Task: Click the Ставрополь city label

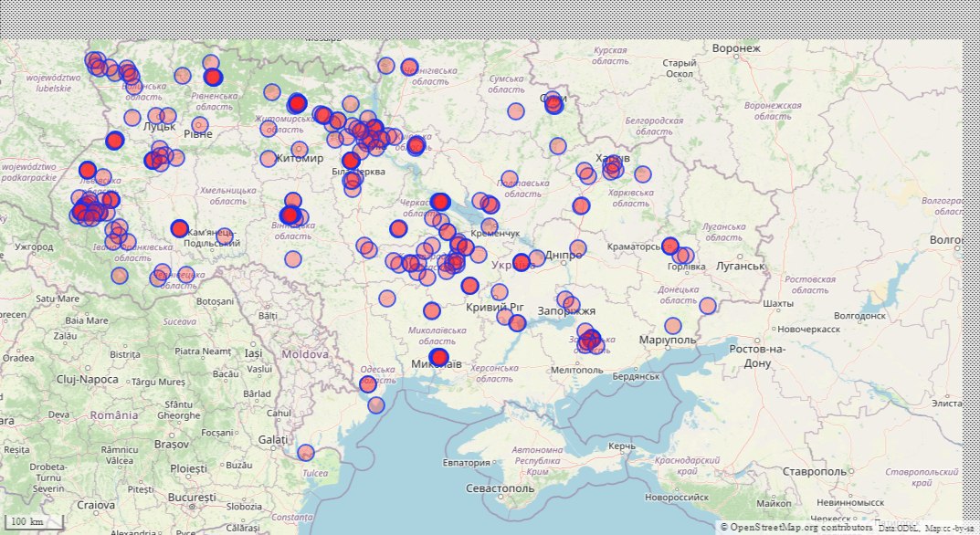Action: [x=815, y=472]
